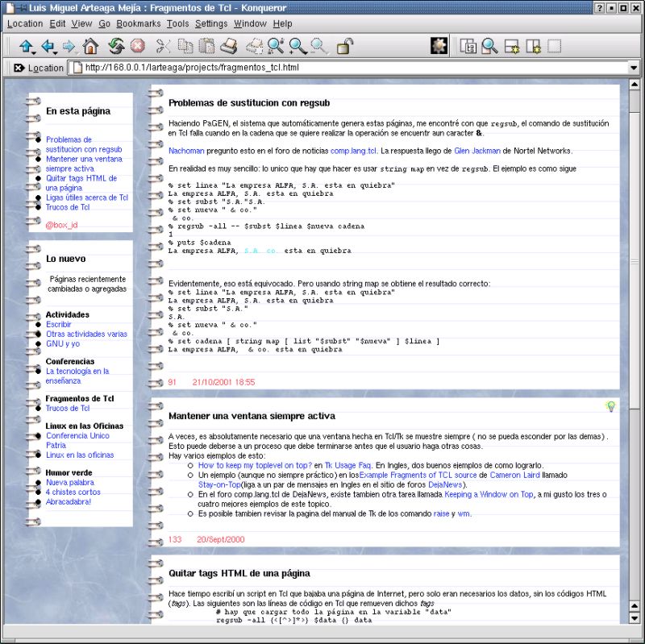The height and width of the screenshot is (644, 645).
Task: Open the window menu icon in the title bar
Action: pos(10,8)
